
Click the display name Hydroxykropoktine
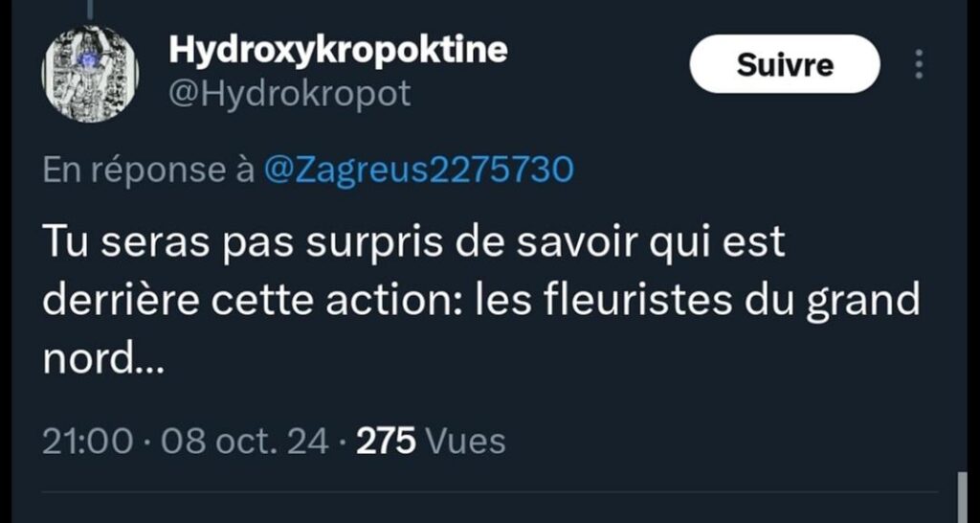pyautogui.click(x=338, y=50)
